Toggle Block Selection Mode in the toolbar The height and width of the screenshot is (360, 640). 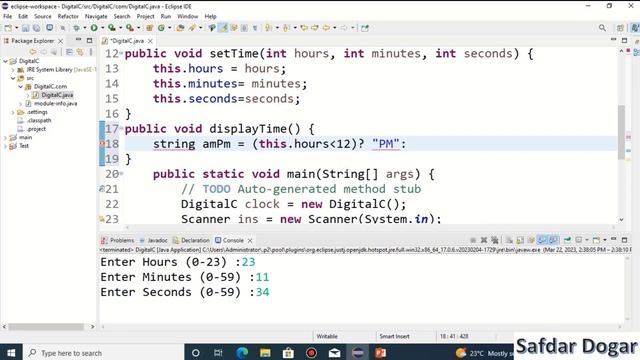pos(244,28)
